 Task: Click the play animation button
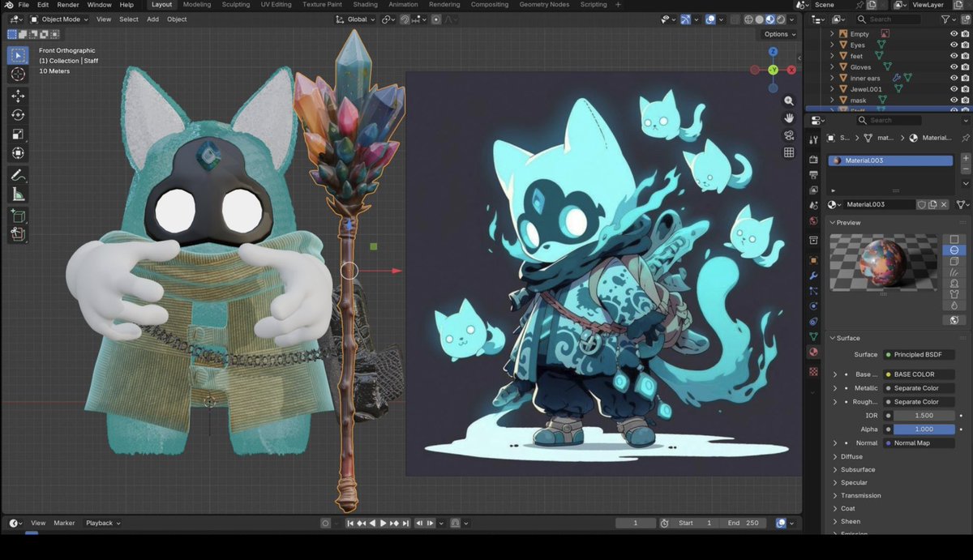point(384,523)
